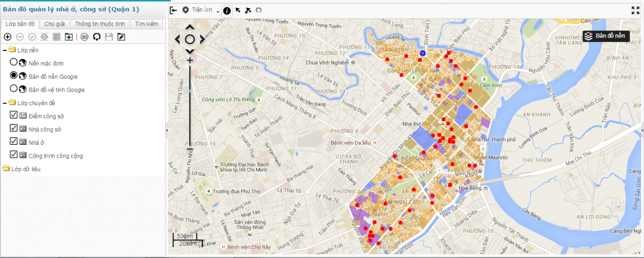The width and height of the screenshot is (644, 258).
Task: Click the Bản đồ nền button
Action: tap(605, 36)
